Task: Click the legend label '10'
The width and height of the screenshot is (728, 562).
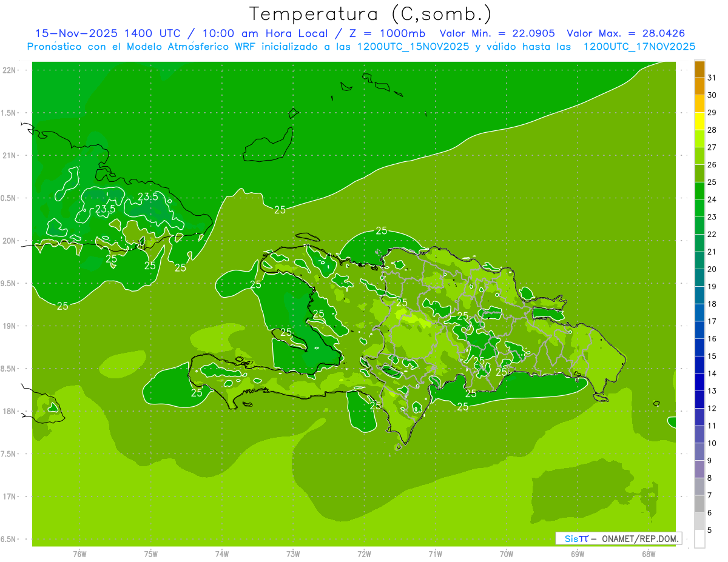Action: pyautogui.click(x=712, y=443)
